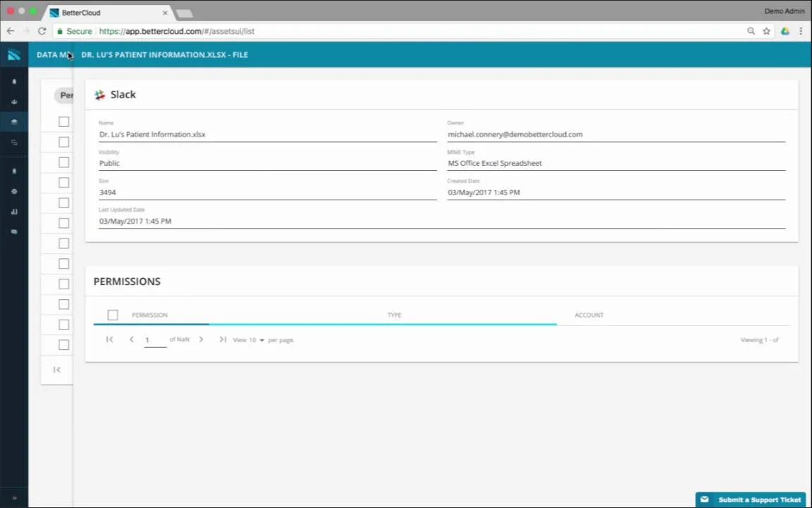Click the BetterCloud logo in the sidebar
The image size is (812, 508).
(14, 54)
